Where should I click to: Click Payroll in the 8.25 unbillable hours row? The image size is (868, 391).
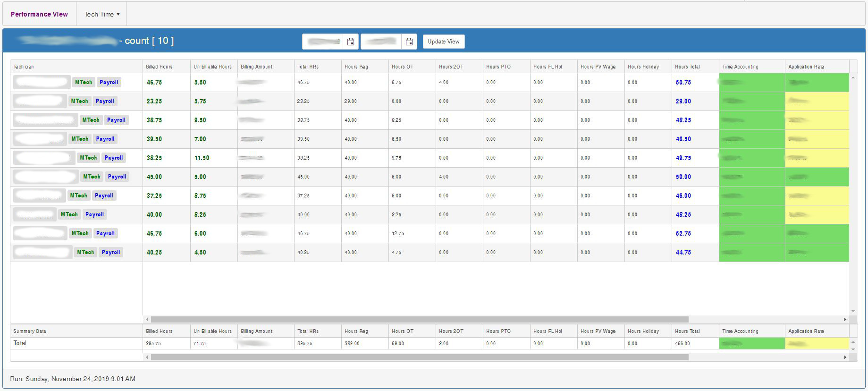(95, 214)
